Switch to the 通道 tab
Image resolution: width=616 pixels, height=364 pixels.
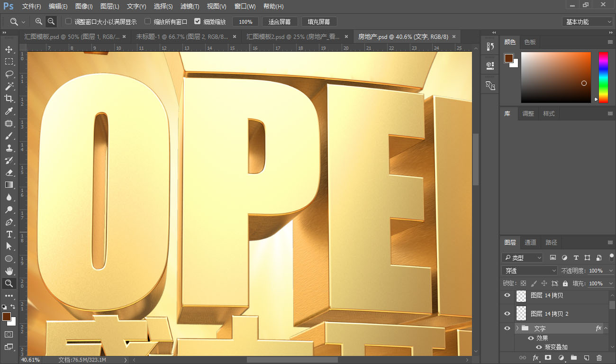pos(530,242)
